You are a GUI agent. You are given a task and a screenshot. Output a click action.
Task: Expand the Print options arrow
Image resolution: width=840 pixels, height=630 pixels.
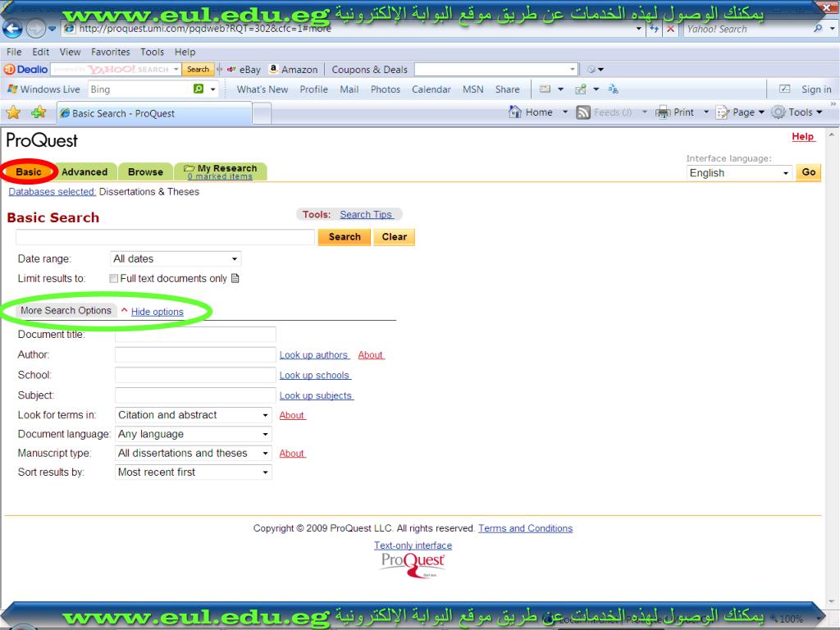(706, 112)
